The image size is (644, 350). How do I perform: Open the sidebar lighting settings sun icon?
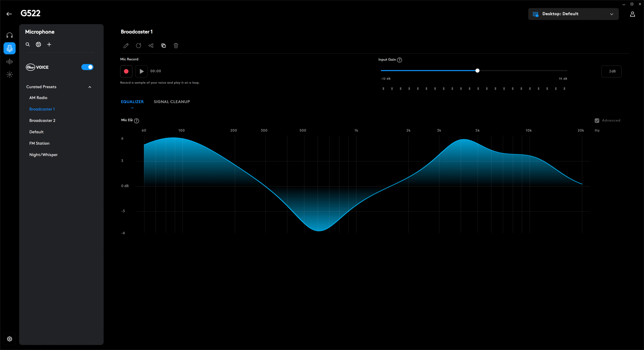(10, 74)
